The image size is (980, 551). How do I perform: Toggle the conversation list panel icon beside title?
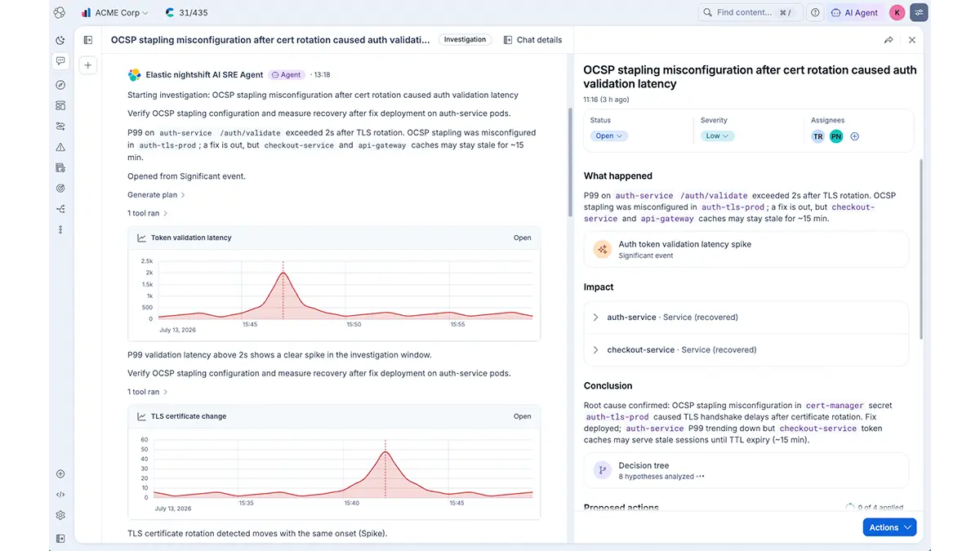88,40
